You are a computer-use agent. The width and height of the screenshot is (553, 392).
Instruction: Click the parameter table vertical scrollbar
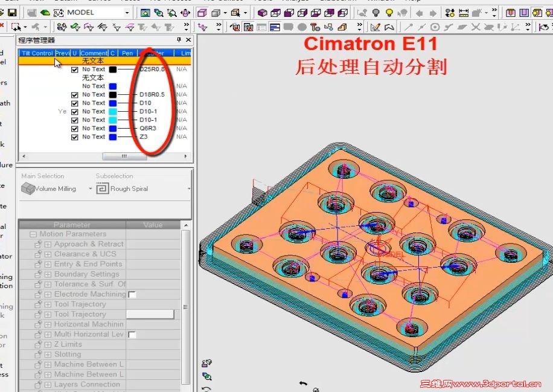click(x=185, y=307)
